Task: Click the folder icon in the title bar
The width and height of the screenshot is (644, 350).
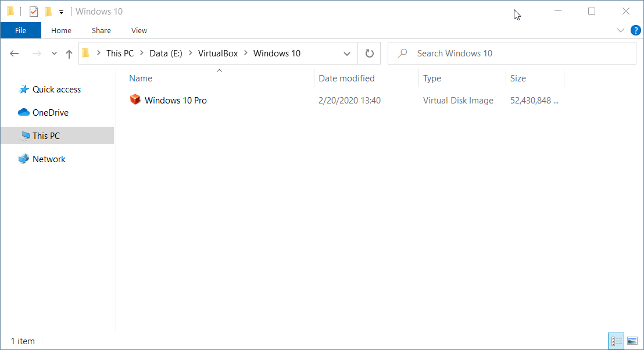Action: click(x=11, y=11)
